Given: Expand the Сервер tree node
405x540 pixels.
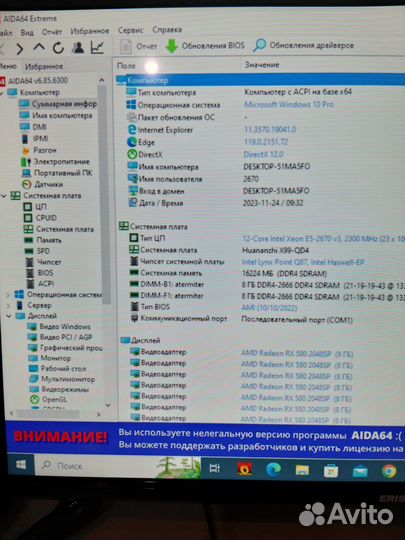Looking at the screenshot, I should click(8, 305).
